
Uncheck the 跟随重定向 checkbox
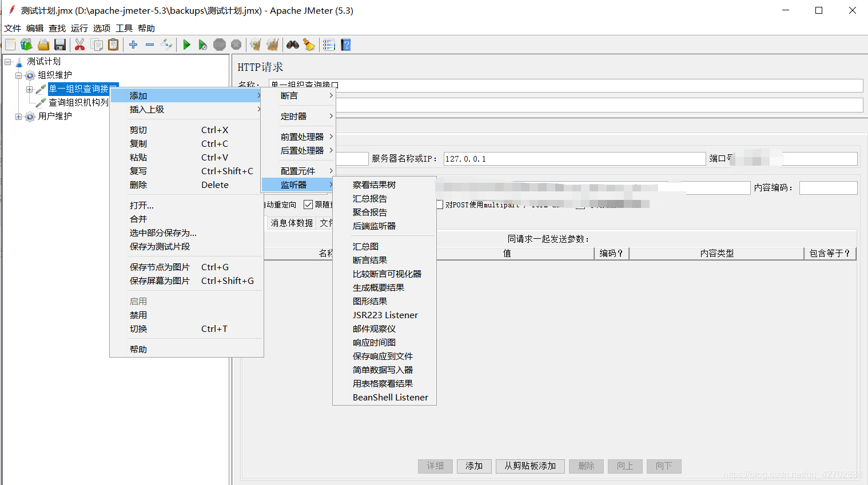(309, 204)
